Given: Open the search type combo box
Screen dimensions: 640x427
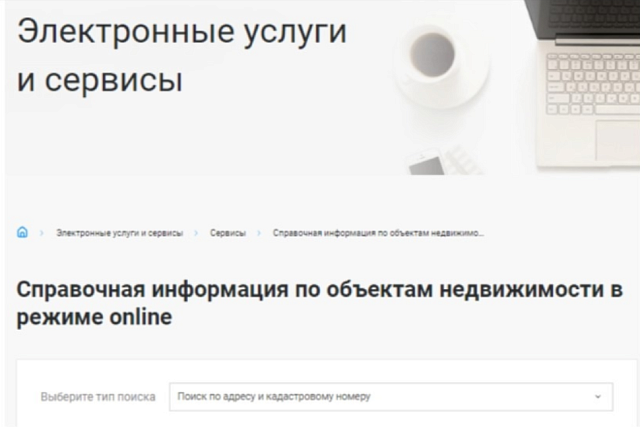Looking at the screenshot, I should pyautogui.click(x=391, y=396).
